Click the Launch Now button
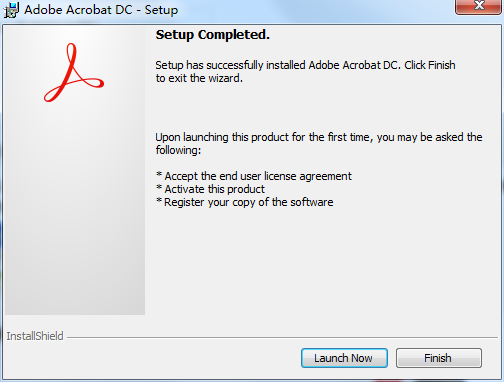 pos(344,358)
